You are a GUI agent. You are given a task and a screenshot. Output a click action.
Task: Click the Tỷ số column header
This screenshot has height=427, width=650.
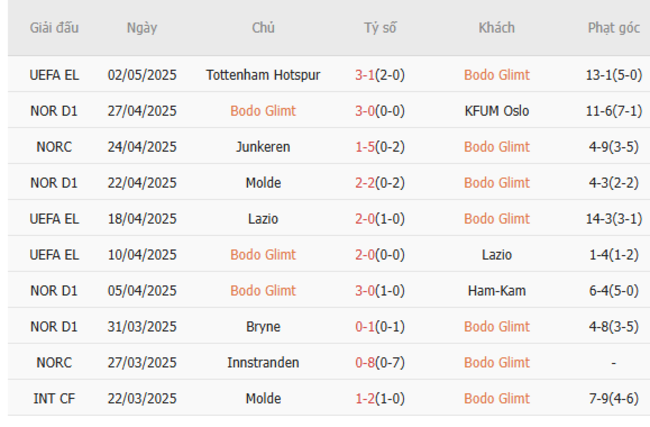[379, 28]
